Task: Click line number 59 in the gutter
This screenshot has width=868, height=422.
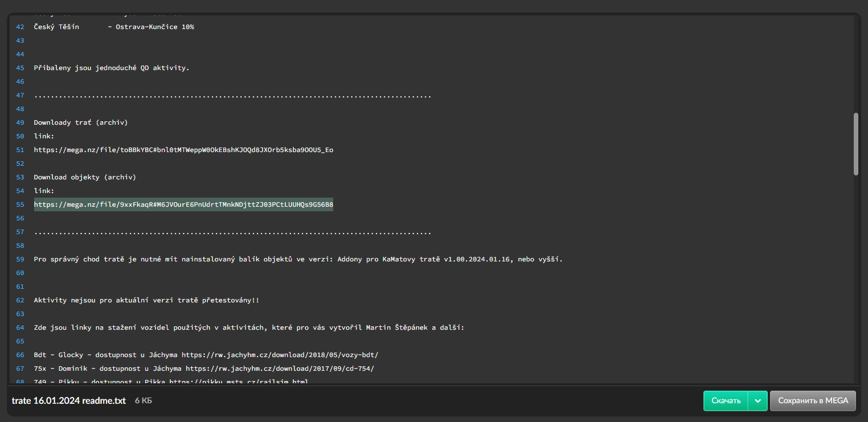Action: point(21,259)
